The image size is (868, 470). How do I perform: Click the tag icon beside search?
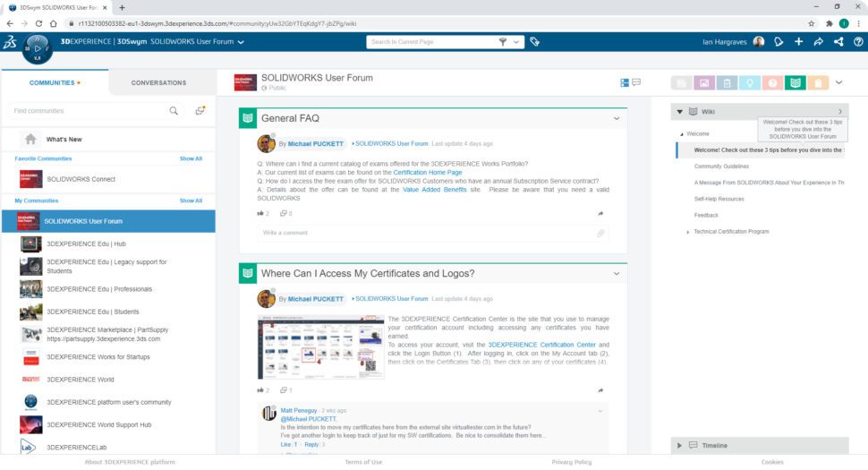click(534, 42)
